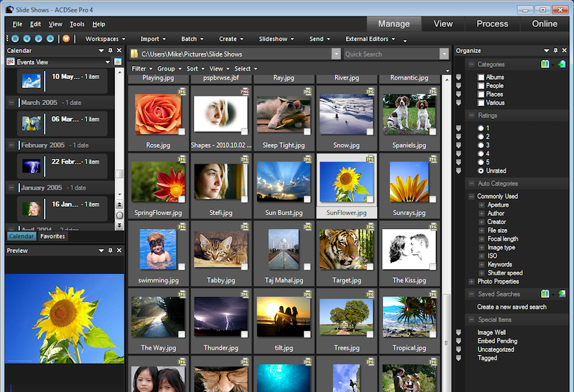Open the Import dropdown
This screenshot has height=392, width=574.
coord(153,39)
